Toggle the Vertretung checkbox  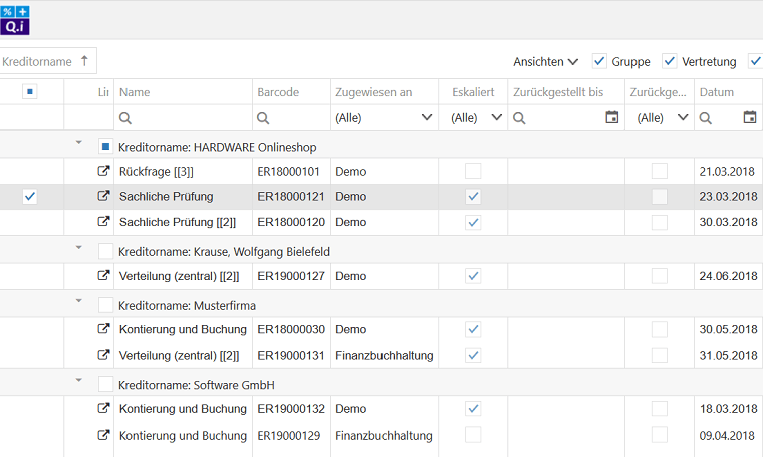coord(670,61)
